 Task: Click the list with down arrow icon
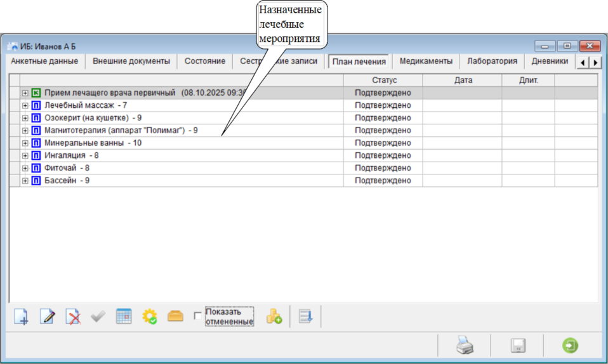306,316
